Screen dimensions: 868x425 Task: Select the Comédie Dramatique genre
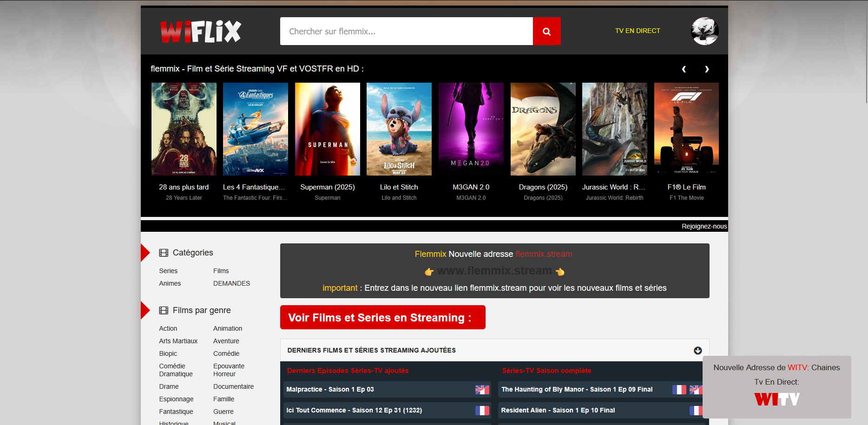(x=176, y=370)
